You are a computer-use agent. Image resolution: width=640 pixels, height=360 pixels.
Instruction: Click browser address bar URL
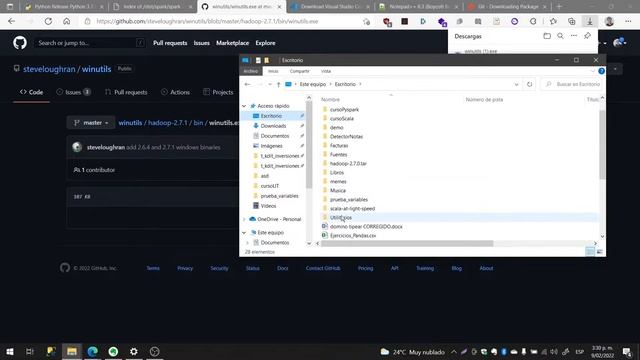pos(207,21)
